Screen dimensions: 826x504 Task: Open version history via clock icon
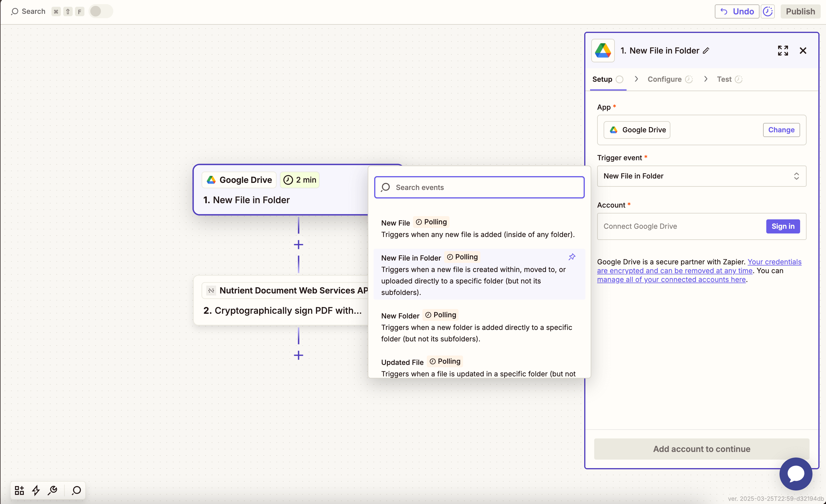point(768,11)
